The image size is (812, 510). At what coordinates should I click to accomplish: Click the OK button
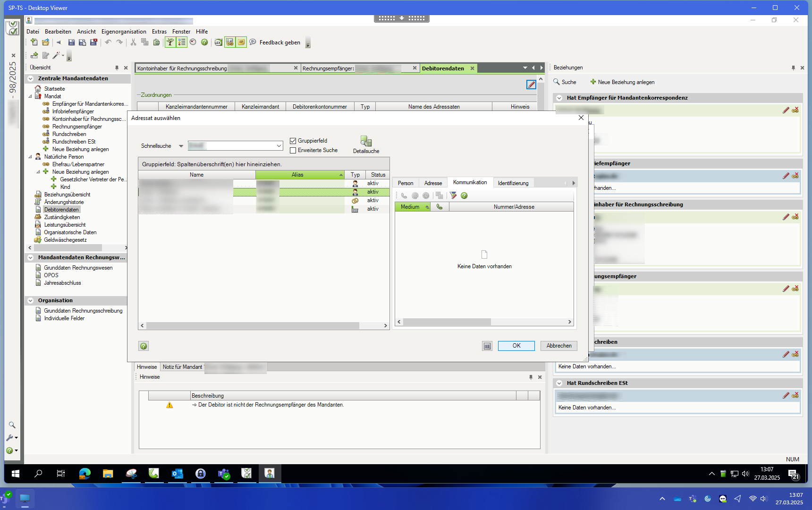(516, 346)
